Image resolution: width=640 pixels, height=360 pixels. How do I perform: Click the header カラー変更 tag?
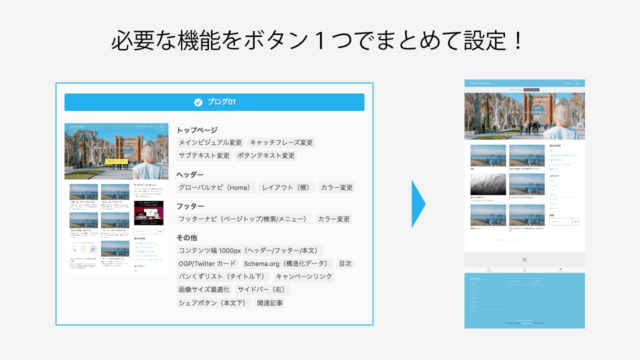(337, 187)
